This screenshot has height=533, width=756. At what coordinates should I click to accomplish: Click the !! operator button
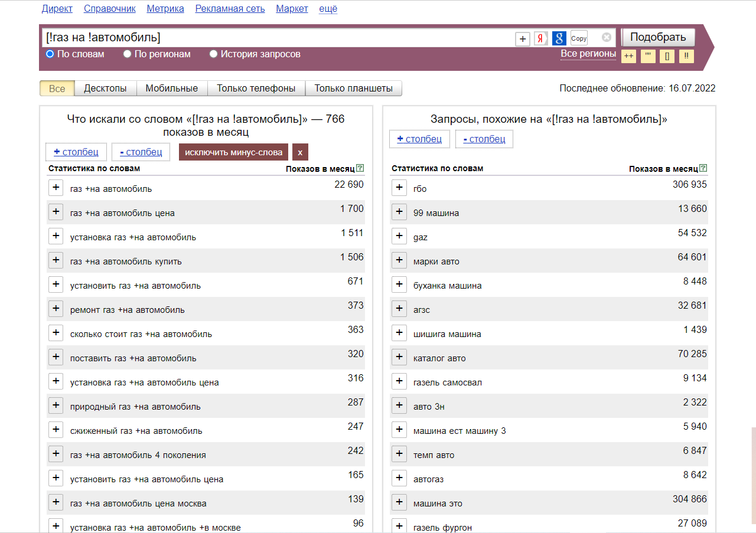tap(686, 56)
